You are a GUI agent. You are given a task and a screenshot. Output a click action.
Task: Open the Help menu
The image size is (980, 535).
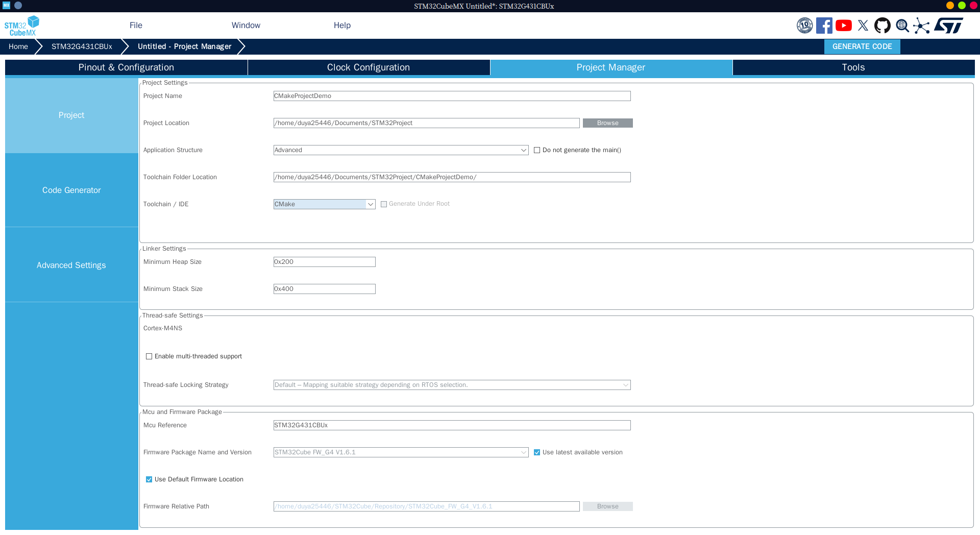[342, 26]
